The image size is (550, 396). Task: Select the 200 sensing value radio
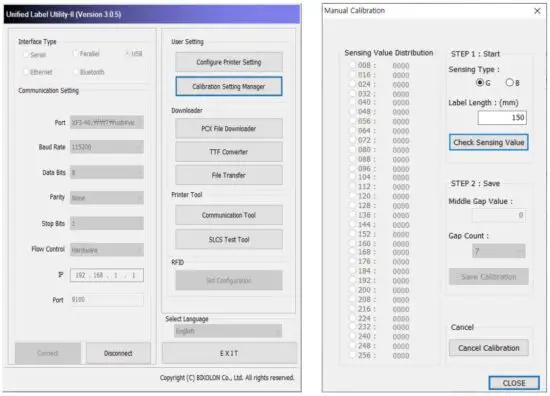tap(353, 290)
